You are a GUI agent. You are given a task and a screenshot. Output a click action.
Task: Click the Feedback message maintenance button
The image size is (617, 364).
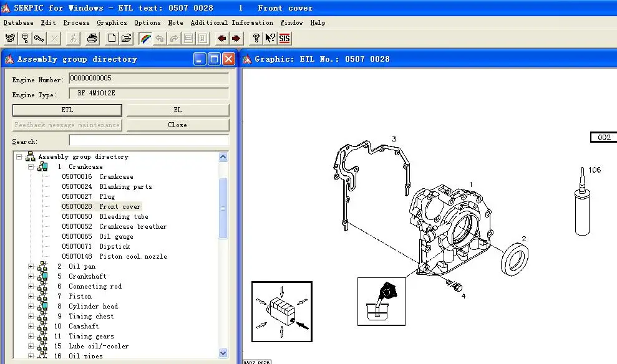(67, 125)
